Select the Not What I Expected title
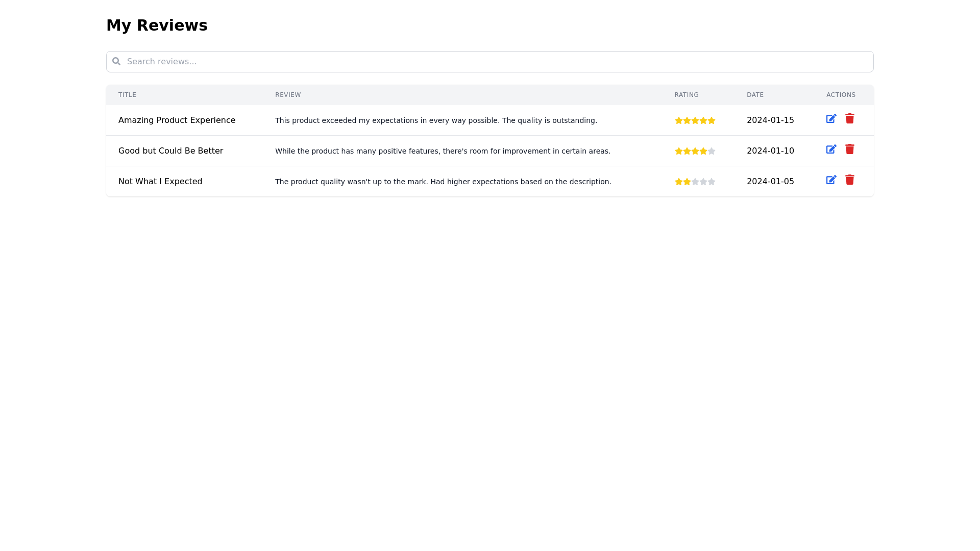 coord(160,182)
